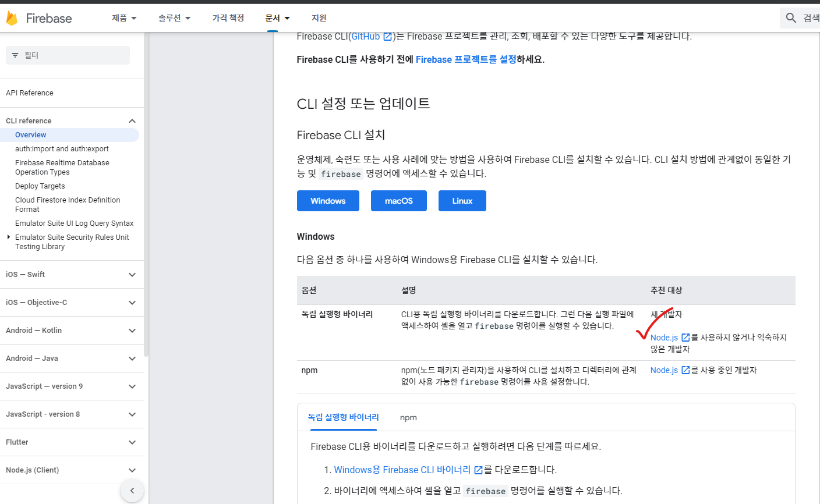Select Overview in the sidebar
The height and width of the screenshot is (504, 820).
(x=30, y=135)
